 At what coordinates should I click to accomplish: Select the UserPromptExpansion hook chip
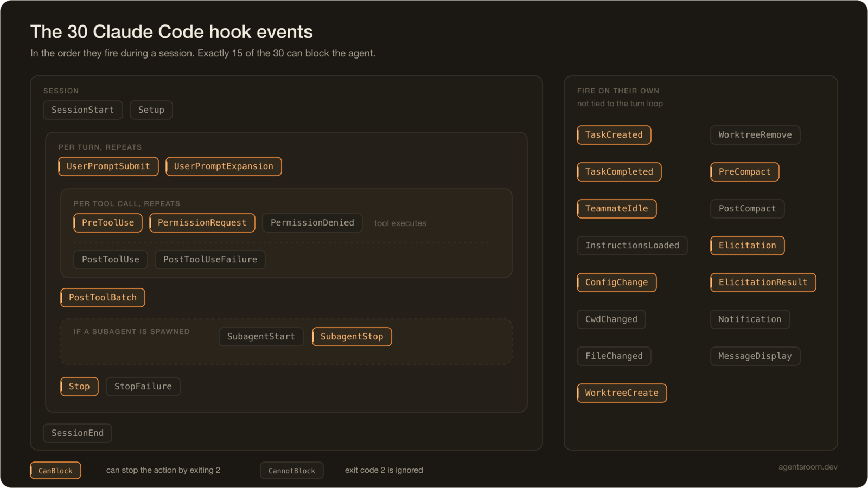pos(224,166)
